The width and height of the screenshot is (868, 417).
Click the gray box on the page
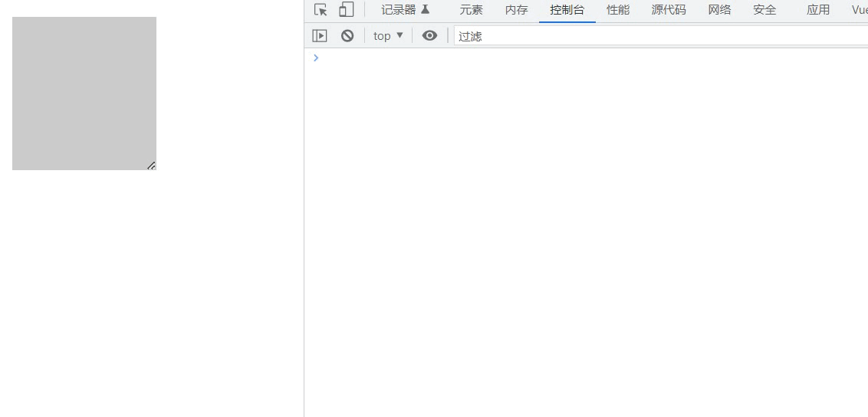[x=84, y=94]
